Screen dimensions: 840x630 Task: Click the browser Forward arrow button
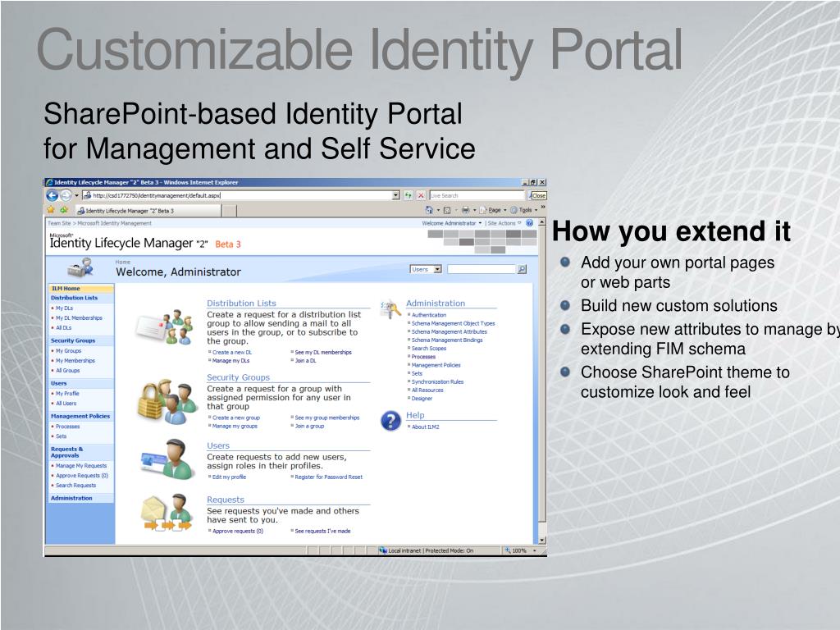66,195
